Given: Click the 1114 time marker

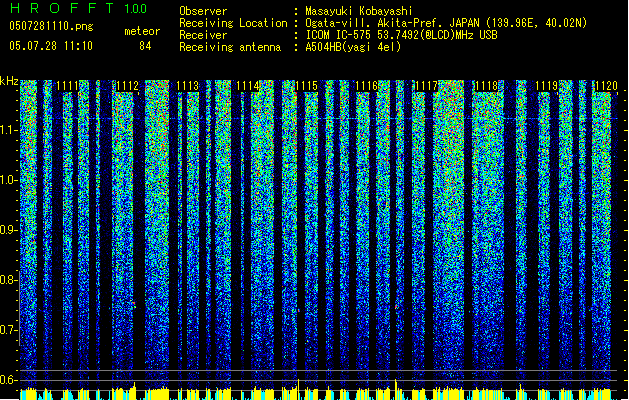Looking at the screenshot, I should pos(247,86).
